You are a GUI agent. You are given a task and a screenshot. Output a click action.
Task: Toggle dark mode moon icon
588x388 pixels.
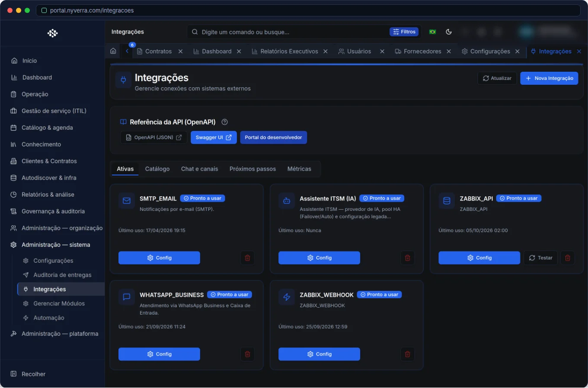(449, 32)
